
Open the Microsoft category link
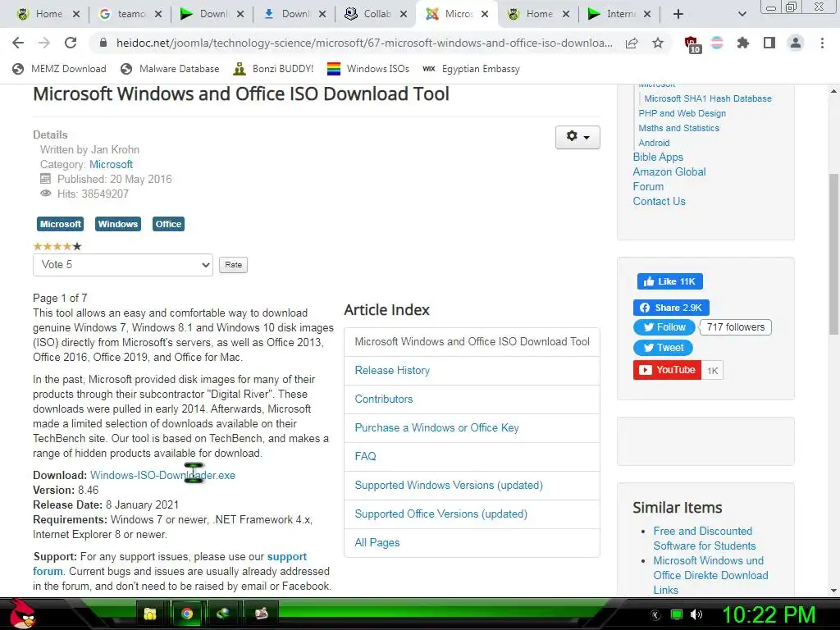[111, 164]
